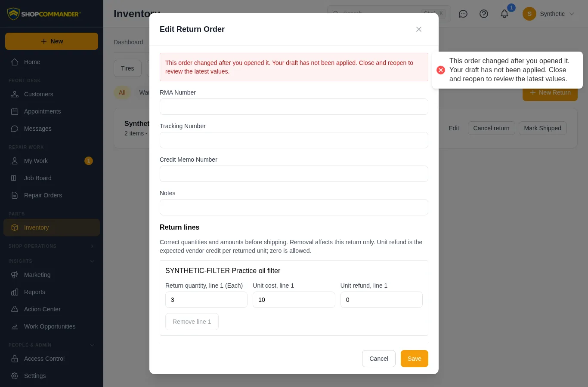Click the Mark Shipped button

543,128
